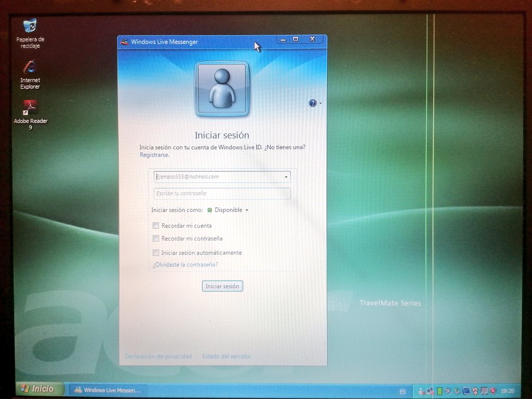Toggle Iniciar sesión automáticamente checkbox
This screenshot has height=399, width=532.
click(156, 253)
